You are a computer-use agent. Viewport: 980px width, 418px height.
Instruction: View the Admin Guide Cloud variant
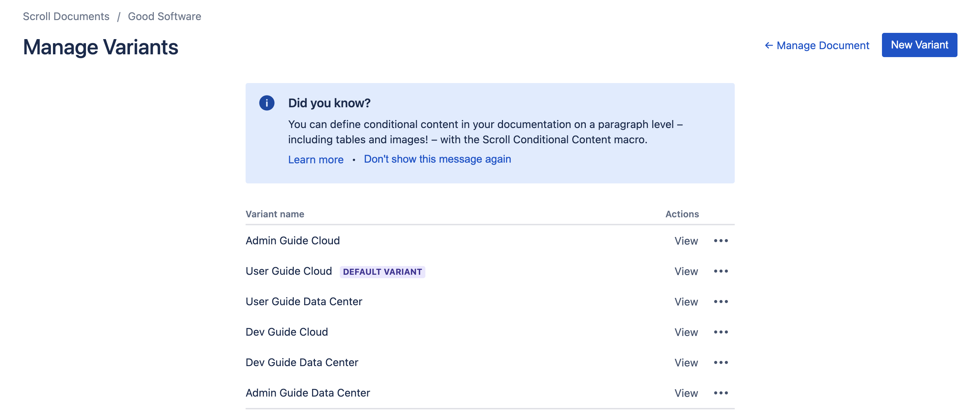686,241
